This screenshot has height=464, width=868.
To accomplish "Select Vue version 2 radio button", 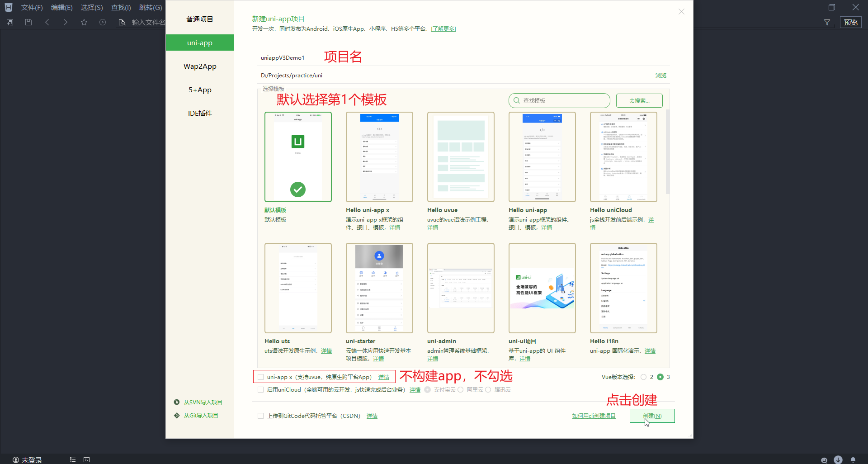I will [643, 377].
